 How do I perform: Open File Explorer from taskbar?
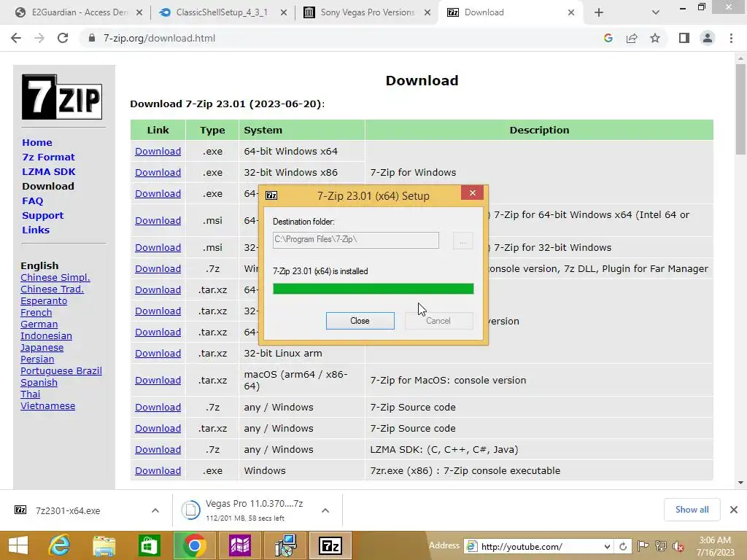pyautogui.click(x=104, y=545)
